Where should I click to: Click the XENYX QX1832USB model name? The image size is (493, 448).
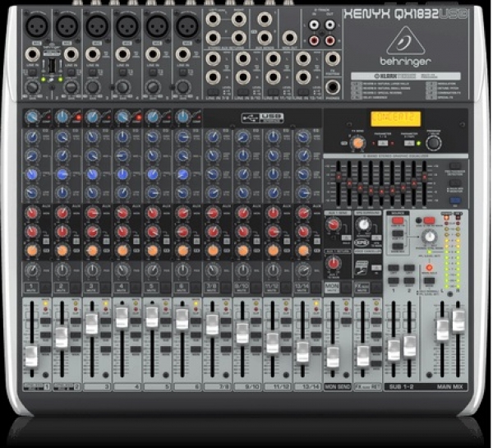coord(405,15)
